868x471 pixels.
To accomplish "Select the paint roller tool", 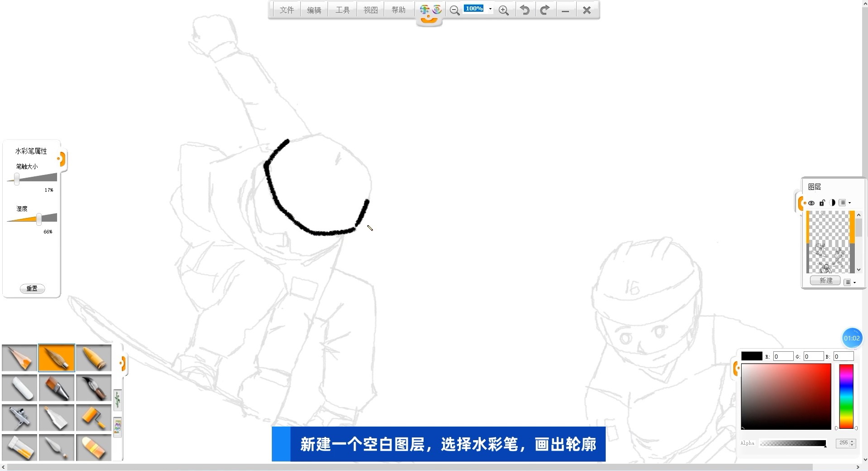I will coord(94,418).
